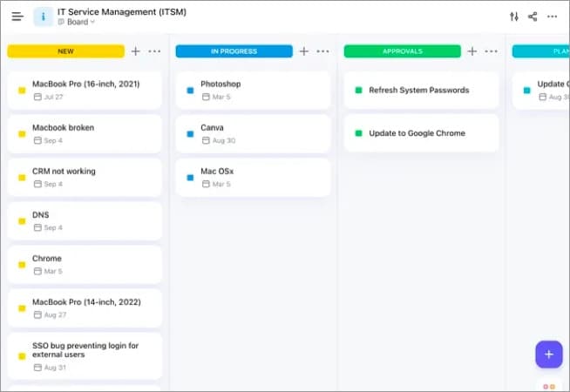
Task: Select the APPROVALS column header label
Action: [x=401, y=51]
